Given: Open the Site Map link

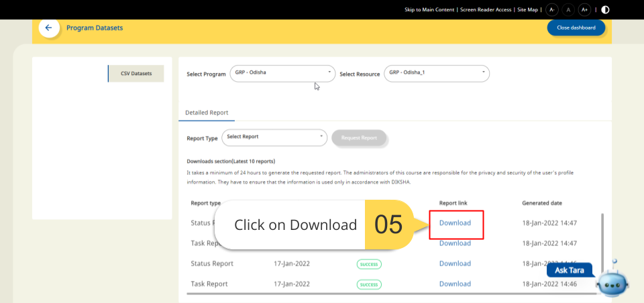Looking at the screenshot, I should [x=527, y=10].
